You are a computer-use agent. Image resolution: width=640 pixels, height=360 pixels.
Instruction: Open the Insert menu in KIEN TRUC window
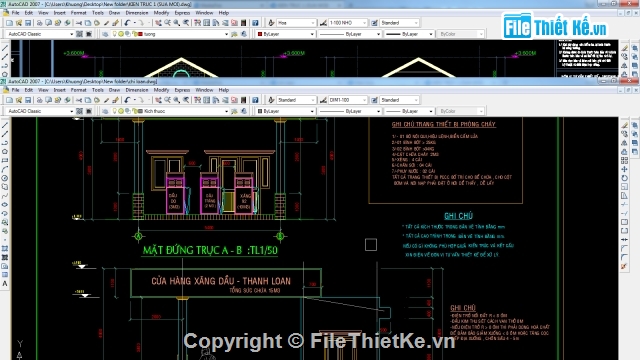(x=60, y=13)
